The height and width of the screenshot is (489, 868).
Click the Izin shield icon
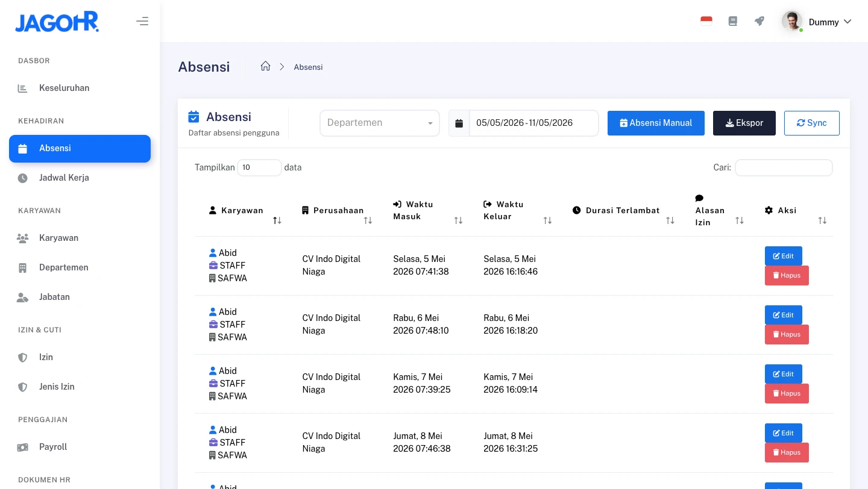(x=22, y=358)
